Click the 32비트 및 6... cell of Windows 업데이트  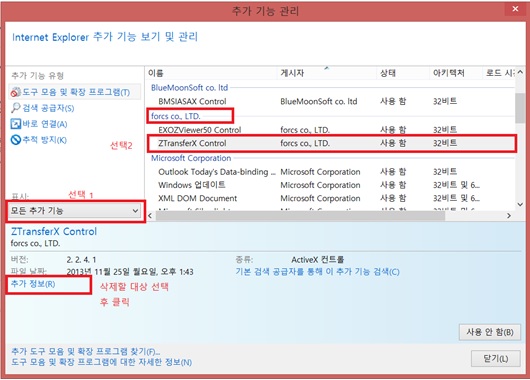tap(456, 185)
